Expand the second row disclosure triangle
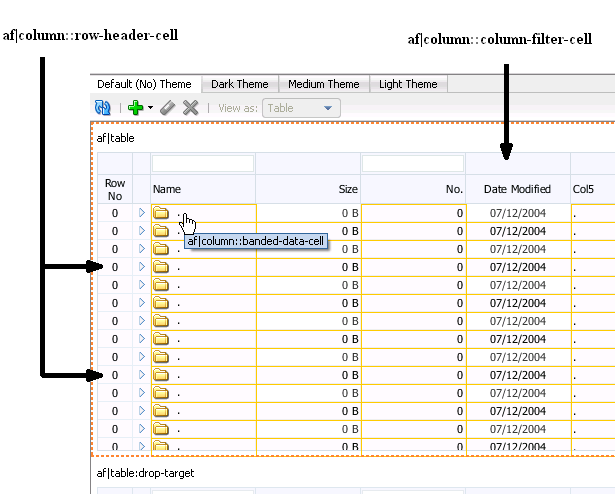This screenshot has height=496, width=615. pos(142,231)
